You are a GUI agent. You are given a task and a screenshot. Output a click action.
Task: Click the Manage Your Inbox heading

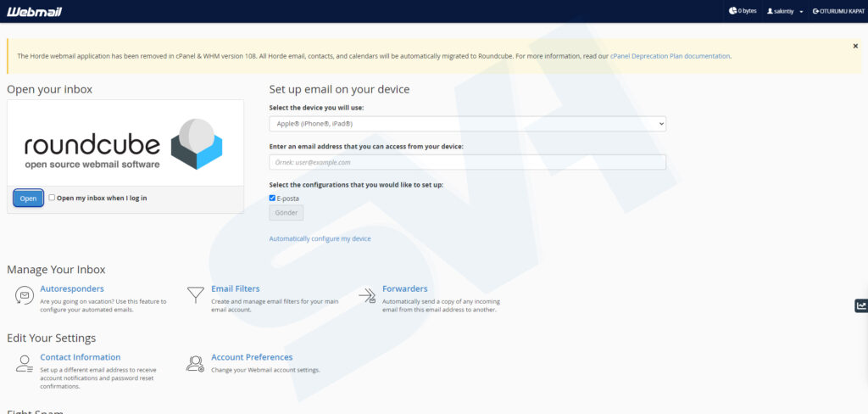[x=56, y=270]
